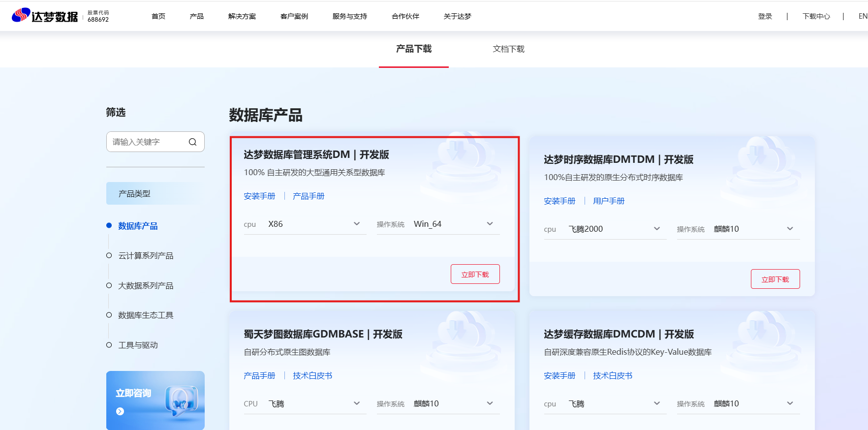Screen dimensions: 868x430
Task: Switch to the 文档下载 tab
Action: pyautogui.click(x=509, y=49)
